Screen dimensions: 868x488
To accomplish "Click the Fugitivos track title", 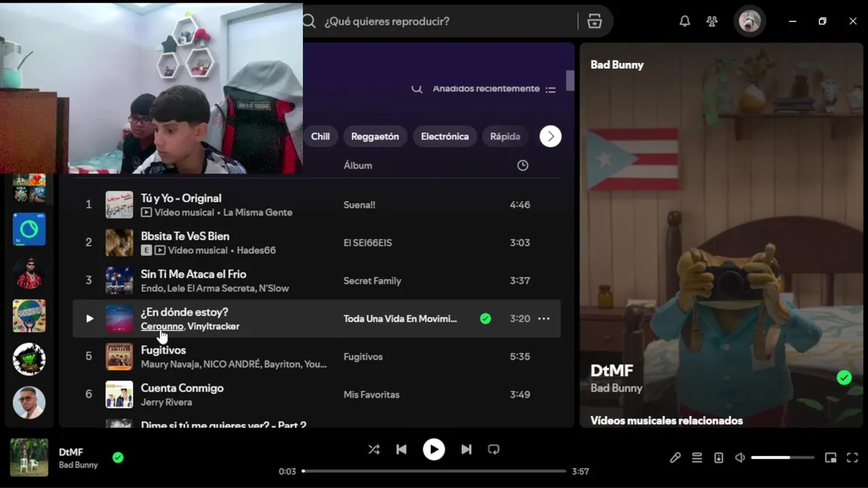I will 163,350.
